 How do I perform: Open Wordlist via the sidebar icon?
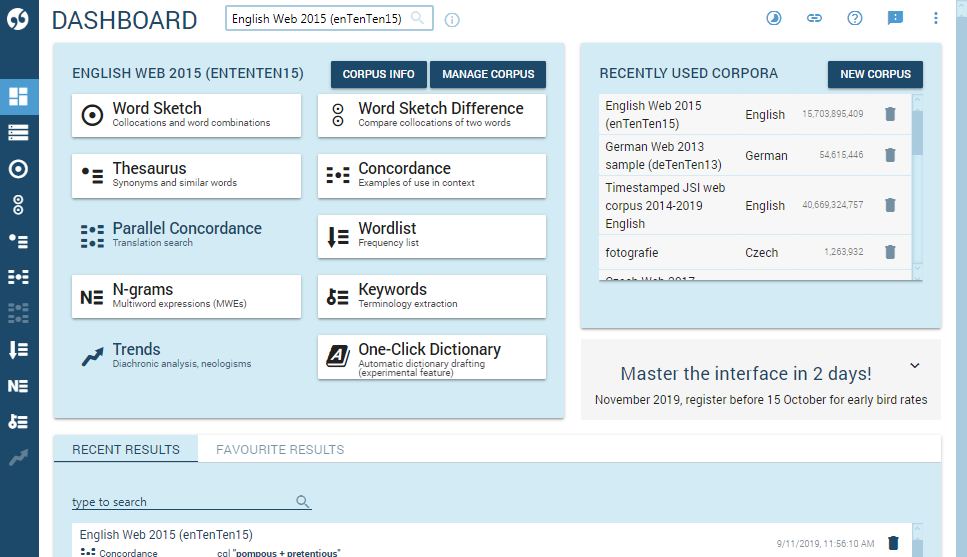click(x=18, y=350)
